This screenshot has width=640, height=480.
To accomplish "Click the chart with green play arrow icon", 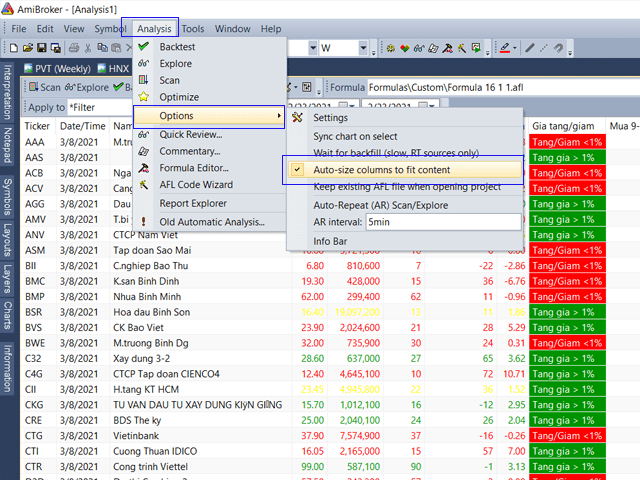I will point(476,49).
